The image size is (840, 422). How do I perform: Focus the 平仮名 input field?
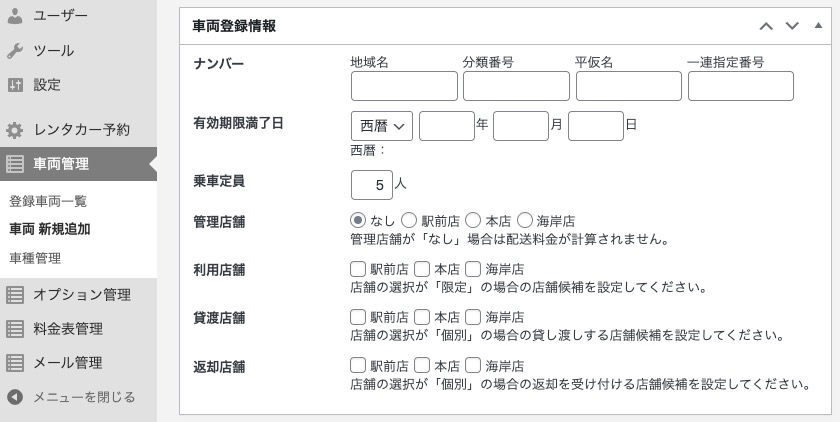628,86
